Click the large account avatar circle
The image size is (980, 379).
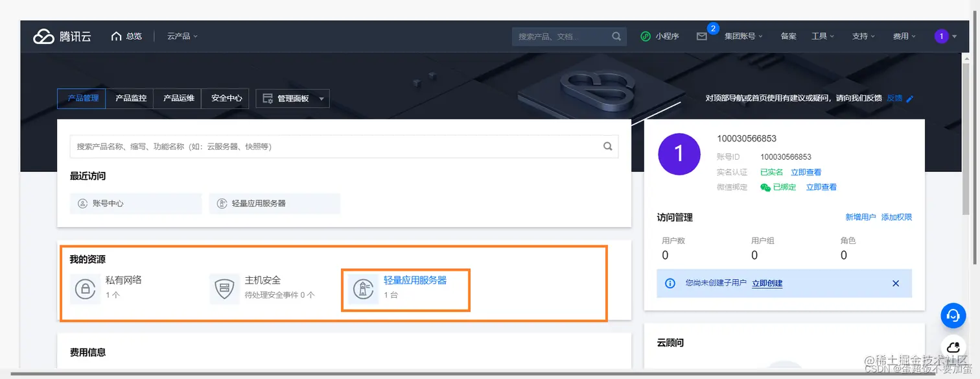pyautogui.click(x=679, y=154)
